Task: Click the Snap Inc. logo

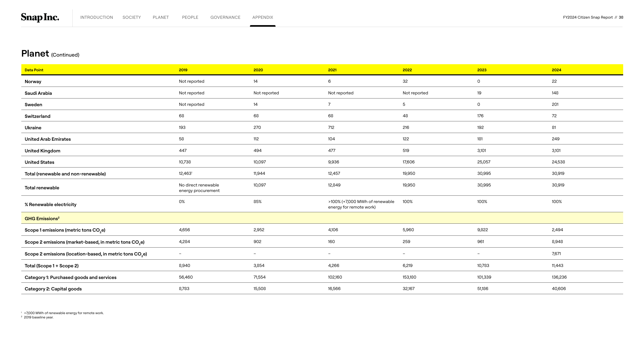Action: (x=40, y=17)
